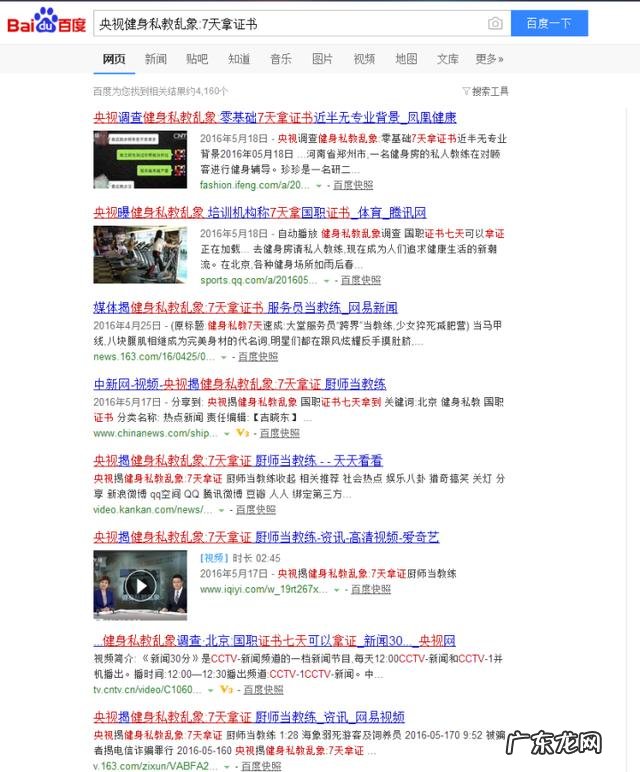640x772 pixels.
Task: Expand dropdown arrow next to tv.cntv.cn
Action: click(210, 690)
